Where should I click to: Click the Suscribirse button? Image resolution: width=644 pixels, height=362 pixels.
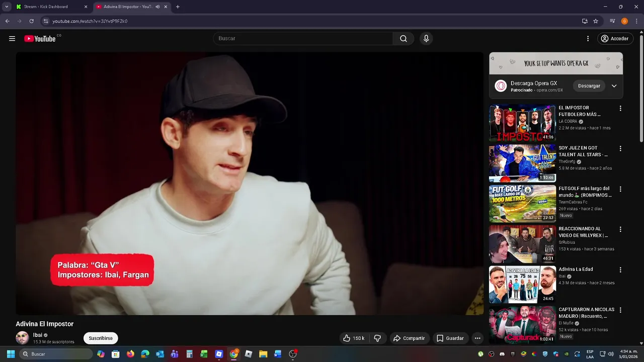point(101,338)
